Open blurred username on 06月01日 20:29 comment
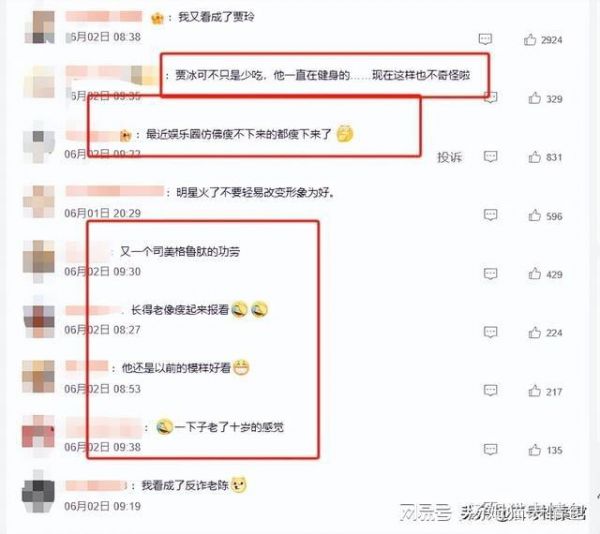 point(114,191)
